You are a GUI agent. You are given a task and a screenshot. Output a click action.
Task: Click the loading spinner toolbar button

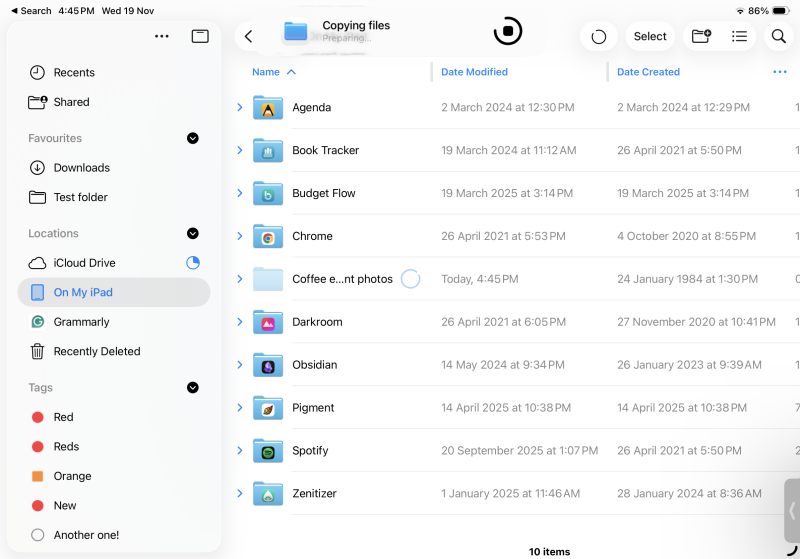pos(598,37)
